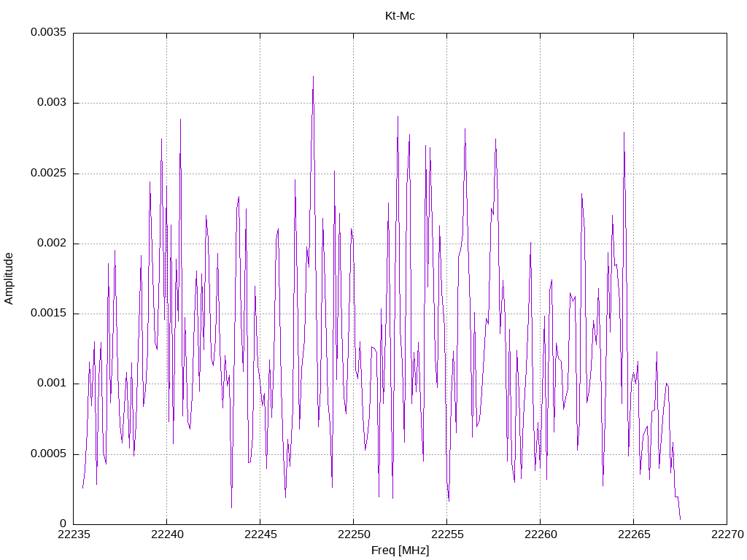Click y-axis tick label 0.003
Viewport: 747px width, 560px height.
52,103
